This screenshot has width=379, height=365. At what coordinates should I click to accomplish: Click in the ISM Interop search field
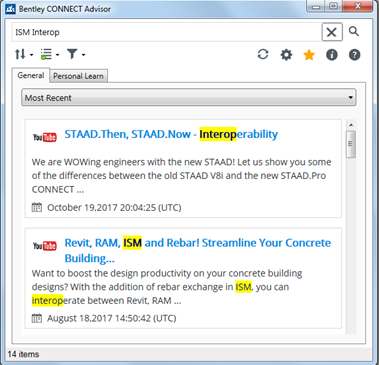[x=167, y=32]
